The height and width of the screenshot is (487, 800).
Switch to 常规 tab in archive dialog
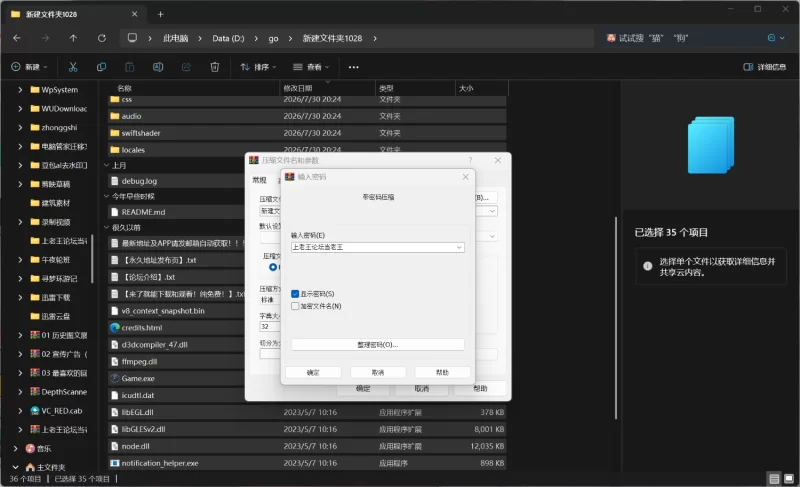tap(259, 180)
